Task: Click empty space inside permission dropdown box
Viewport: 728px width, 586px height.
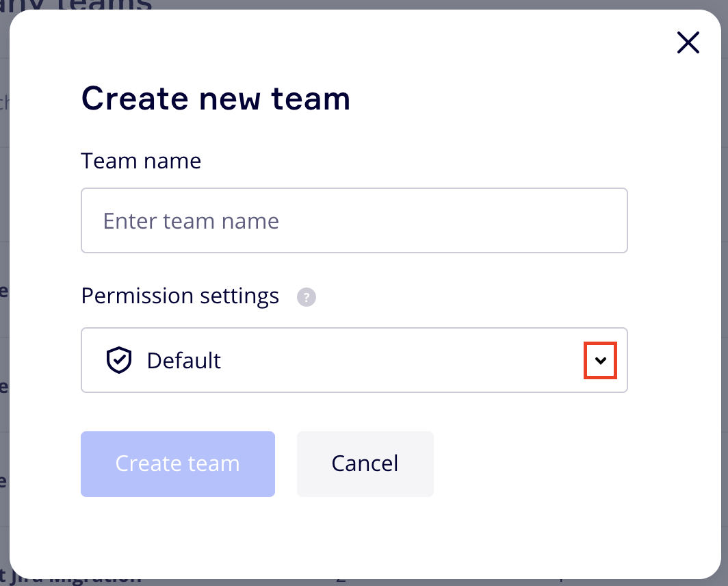Action: coord(411,360)
